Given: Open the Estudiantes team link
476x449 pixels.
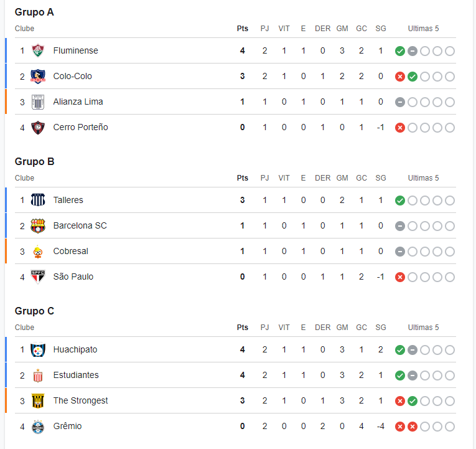Looking at the screenshot, I should click(x=76, y=375).
